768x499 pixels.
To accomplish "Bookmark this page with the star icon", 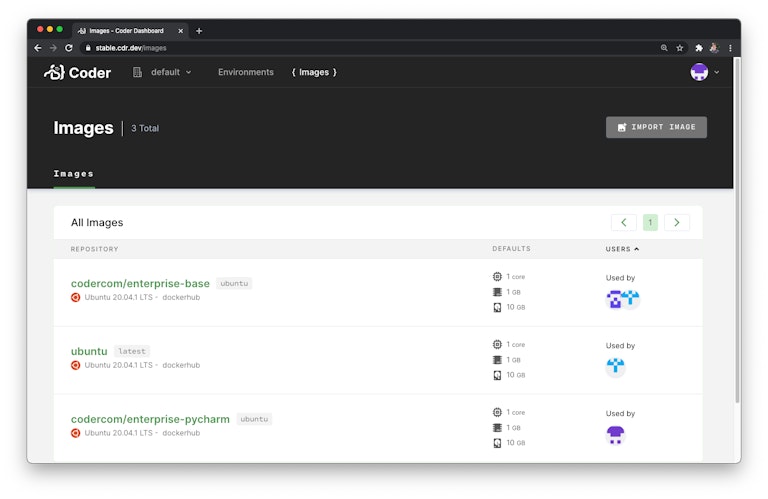I will [679, 48].
